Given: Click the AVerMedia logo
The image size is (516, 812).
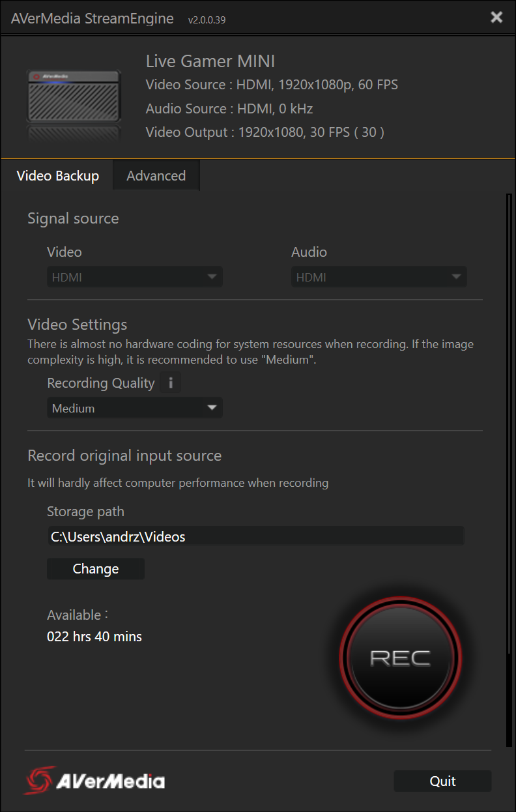Looking at the screenshot, I should click(94, 780).
